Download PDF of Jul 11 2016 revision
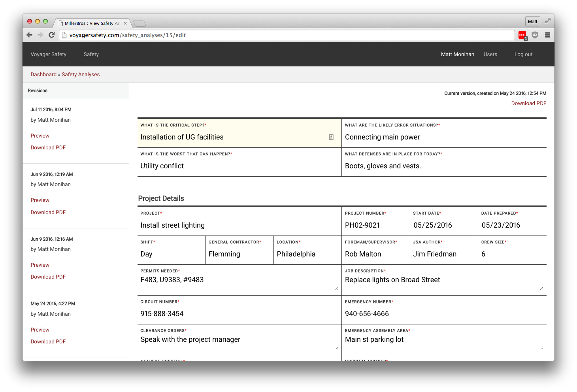Screen dimensions: 577x392 48,147
